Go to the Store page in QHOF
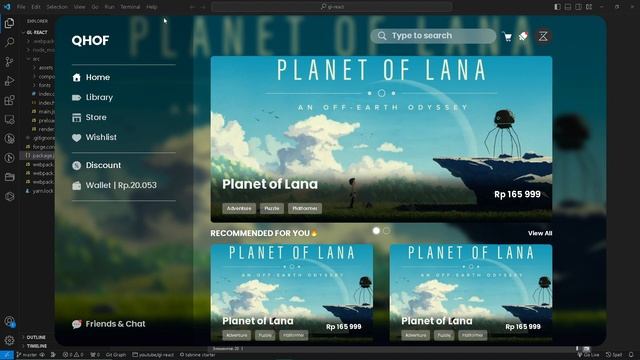Image resolution: width=640 pixels, height=360 pixels. (89, 117)
